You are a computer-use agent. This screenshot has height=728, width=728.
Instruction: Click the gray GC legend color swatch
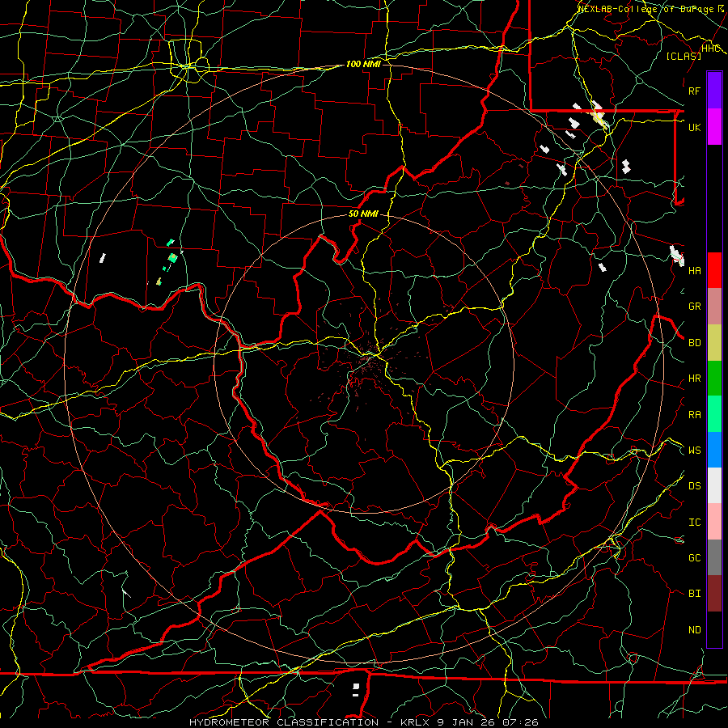(x=714, y=557)
